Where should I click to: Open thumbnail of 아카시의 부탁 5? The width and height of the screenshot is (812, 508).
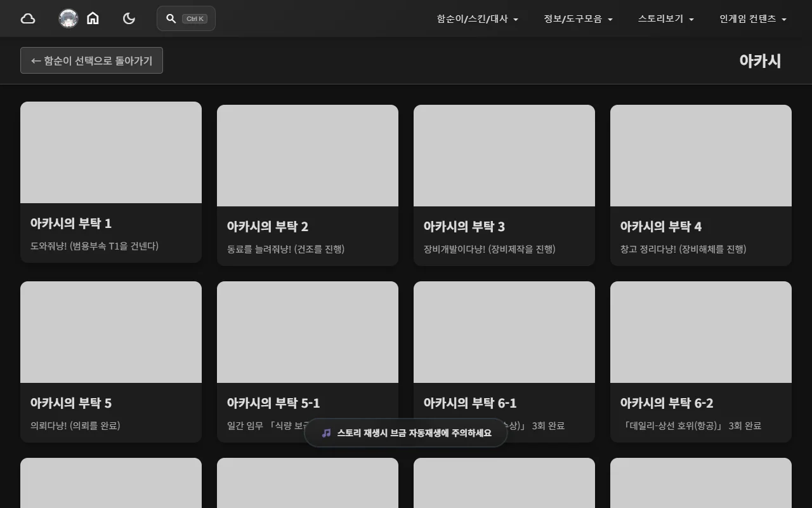(111, 332)
